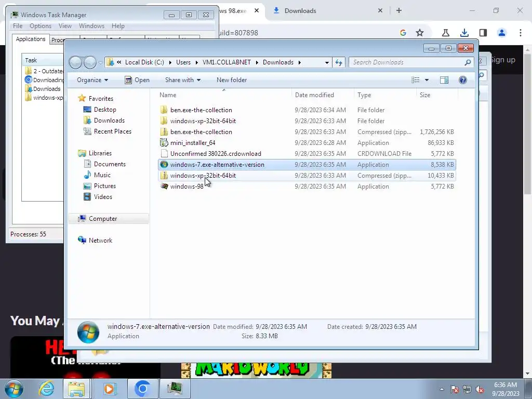
Task: Select the windows-98 application file
Action: click(x=307, y=187)
